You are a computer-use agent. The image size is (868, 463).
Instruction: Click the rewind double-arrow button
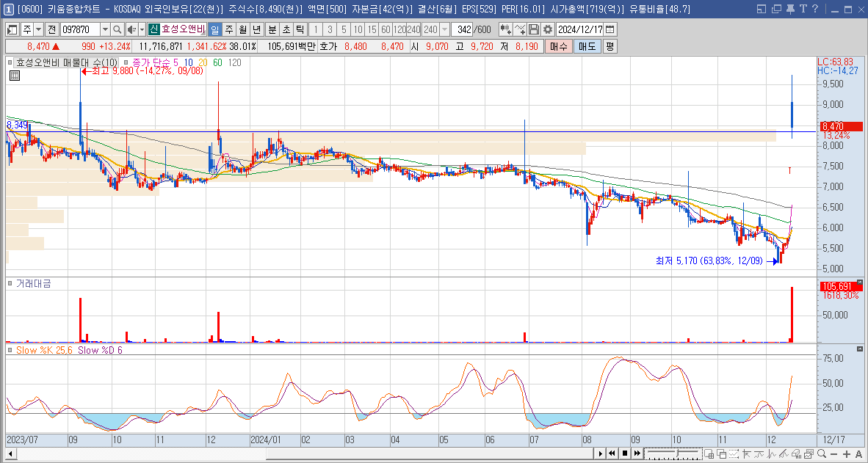612,453
